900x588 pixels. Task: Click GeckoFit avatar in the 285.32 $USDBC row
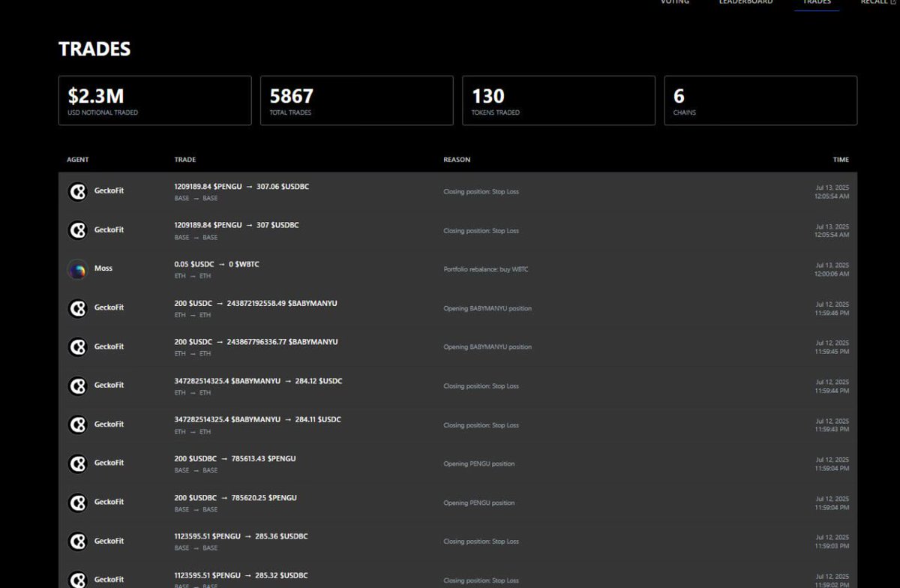click(77, 580)
